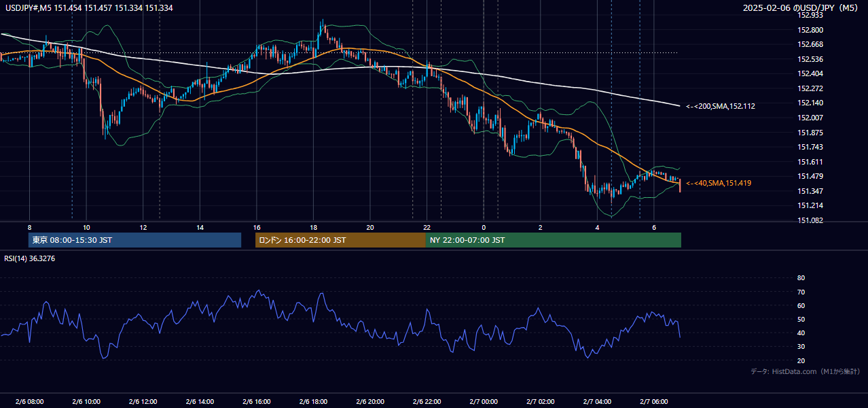
Task: Click the 152.800 price axis label
Action: (x=810, y=30)
